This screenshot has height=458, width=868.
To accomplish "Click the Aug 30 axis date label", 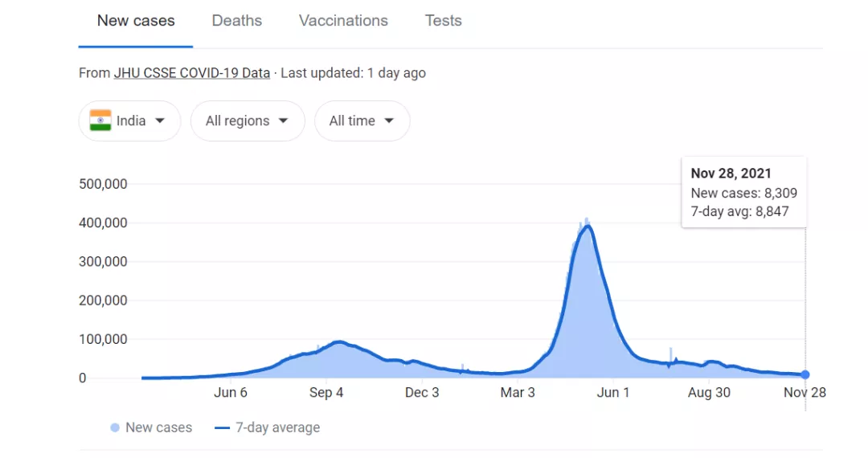I will click(709, 392).
